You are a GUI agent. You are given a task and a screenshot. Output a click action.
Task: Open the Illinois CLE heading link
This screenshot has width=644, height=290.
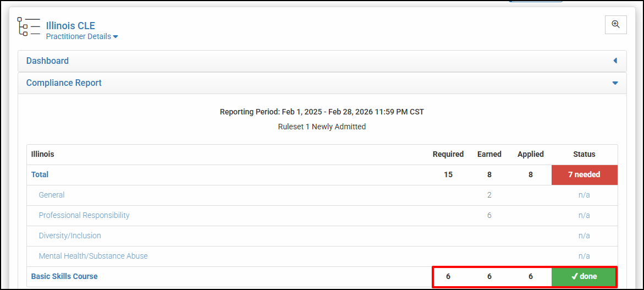[x=70, y=26]
